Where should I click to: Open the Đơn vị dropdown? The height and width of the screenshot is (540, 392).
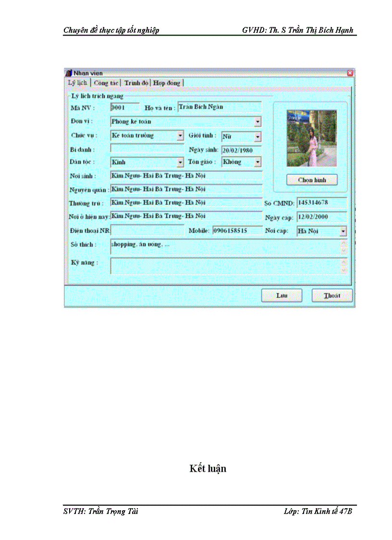point(258,122)
